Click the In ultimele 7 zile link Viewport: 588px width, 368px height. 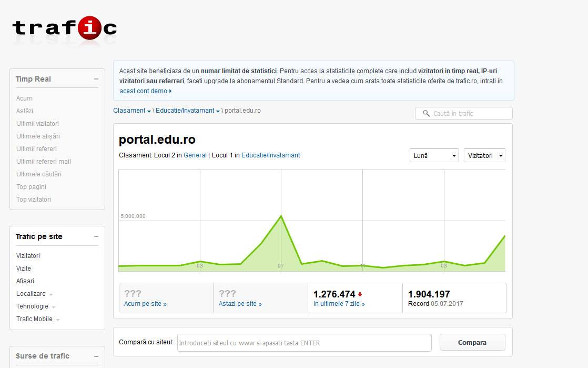point(339,304)
